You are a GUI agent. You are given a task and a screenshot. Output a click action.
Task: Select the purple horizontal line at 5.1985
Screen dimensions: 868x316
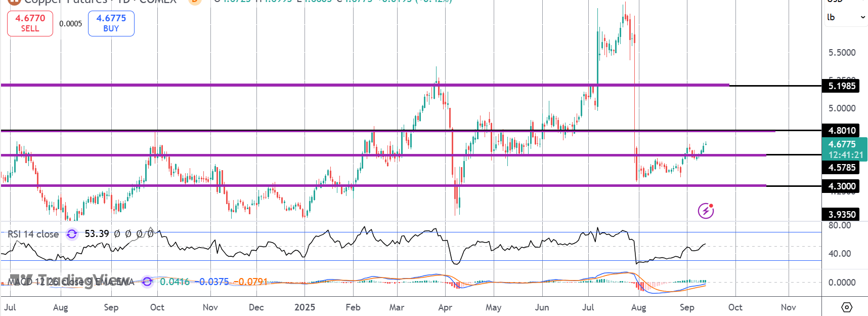(x=364, y=85)
